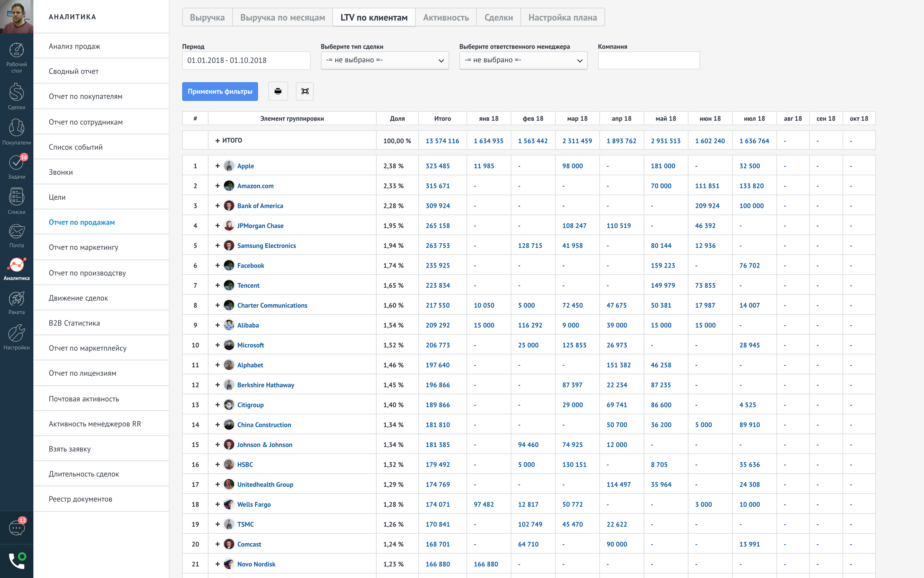Switch to Выручка по месяцам tab

click(x=283, y=17)
